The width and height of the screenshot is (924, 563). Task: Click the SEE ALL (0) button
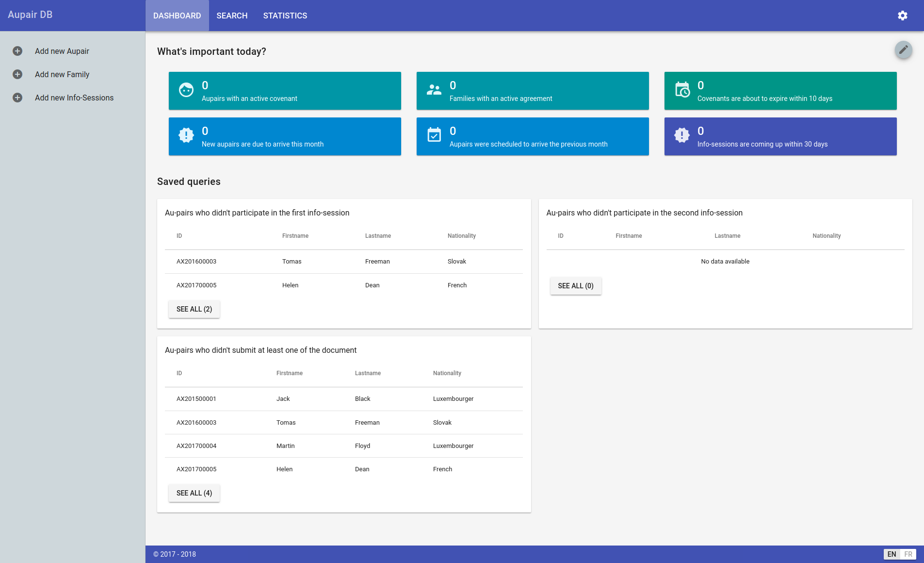575,286
